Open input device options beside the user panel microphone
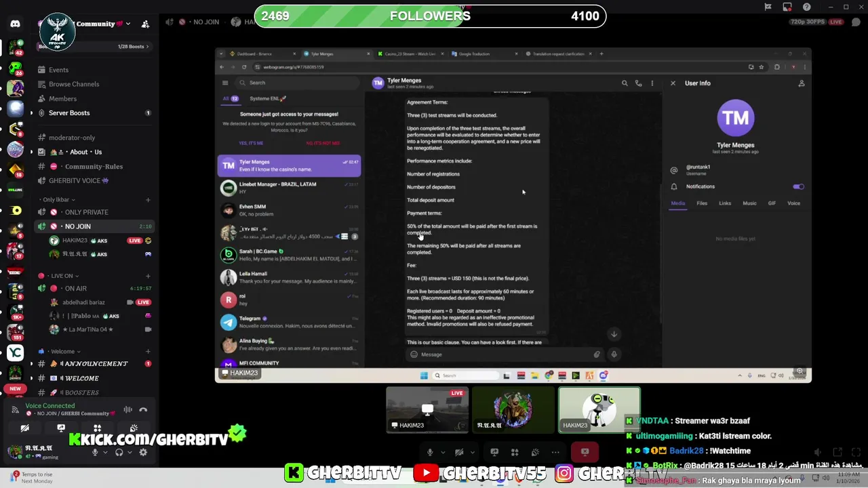 [x=105, y=453]
